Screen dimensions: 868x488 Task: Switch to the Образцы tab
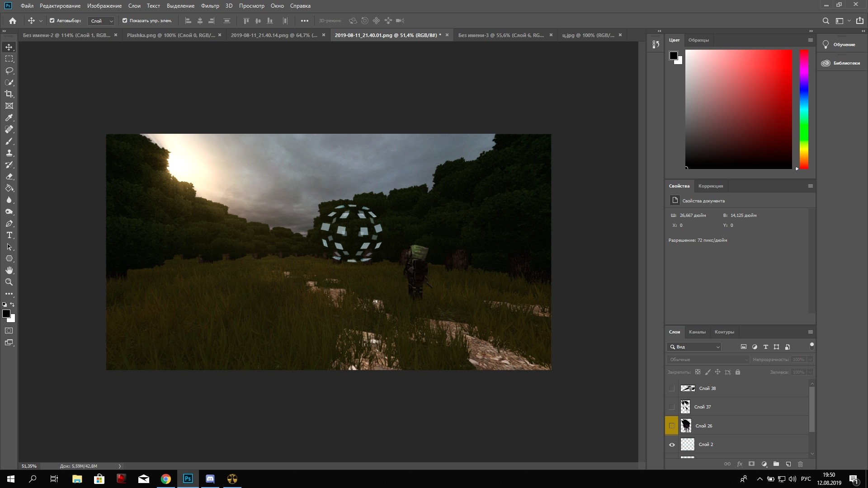(698, 40)
